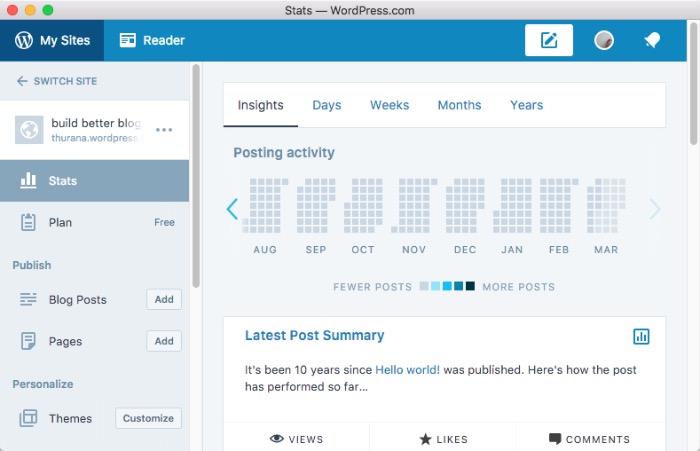
Task: Click the Free plan label
Action: tap(164, 222)
